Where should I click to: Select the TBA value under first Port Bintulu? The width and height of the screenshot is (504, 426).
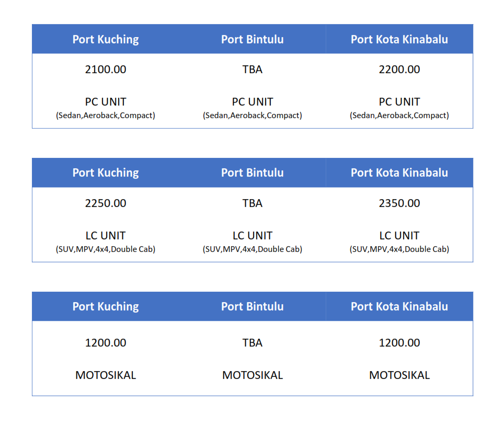click(x=253, y=70)
